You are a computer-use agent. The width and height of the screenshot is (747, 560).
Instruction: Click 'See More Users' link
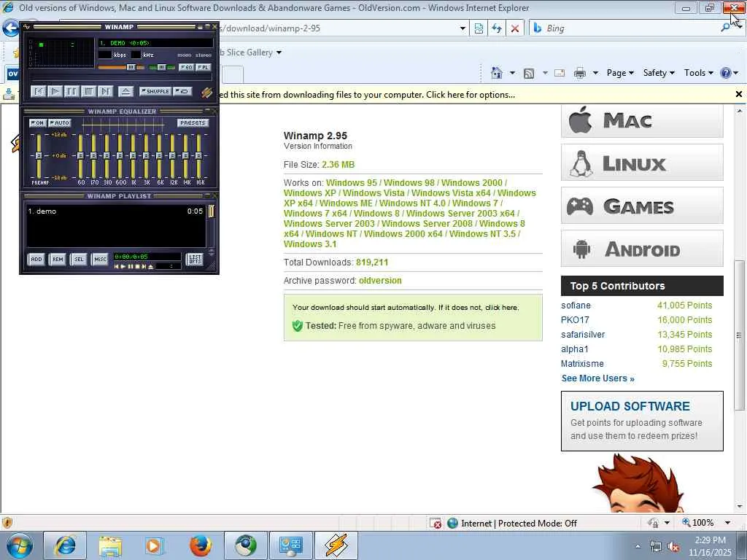598,378
